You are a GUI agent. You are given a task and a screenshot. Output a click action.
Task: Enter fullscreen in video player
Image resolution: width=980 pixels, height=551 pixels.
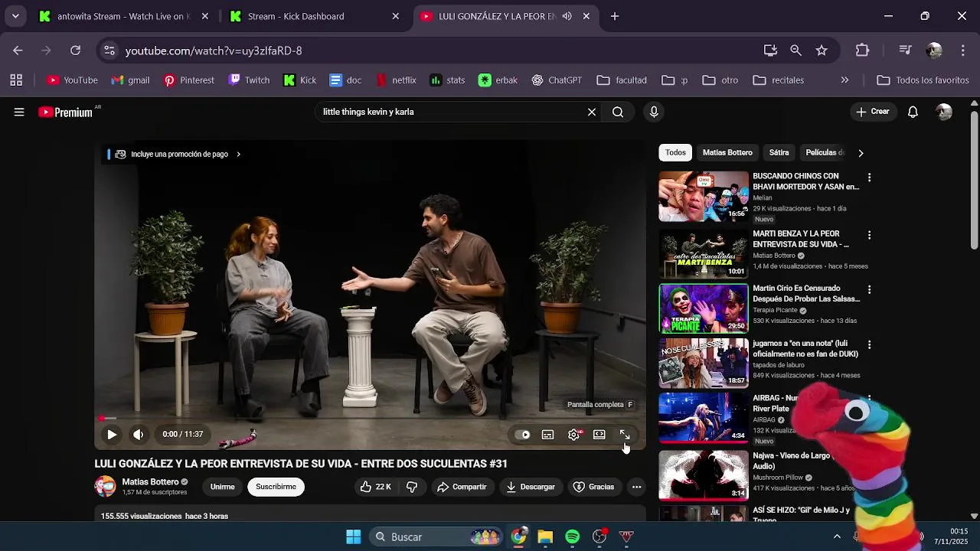point(625,435)
